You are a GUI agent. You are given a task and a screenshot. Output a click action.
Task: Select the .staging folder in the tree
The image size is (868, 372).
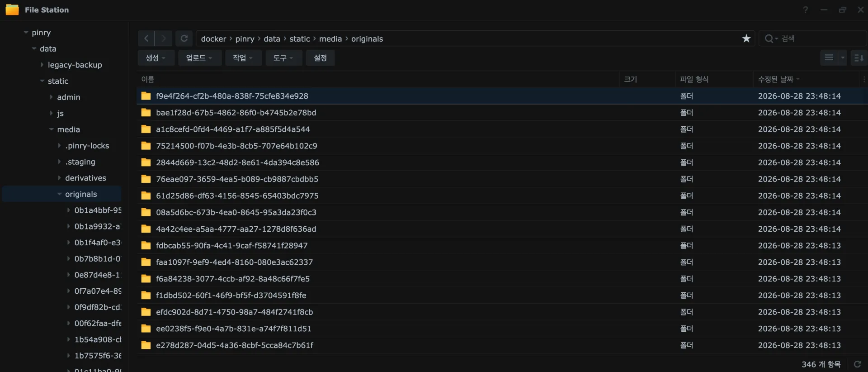point(80,162)
